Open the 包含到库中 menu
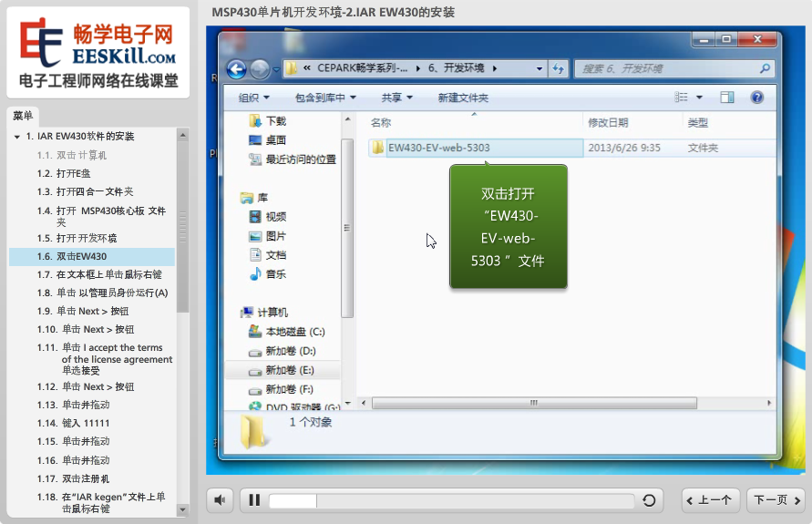Image resolution: width=812 pixels, height=524 pixels. [325, 98]
